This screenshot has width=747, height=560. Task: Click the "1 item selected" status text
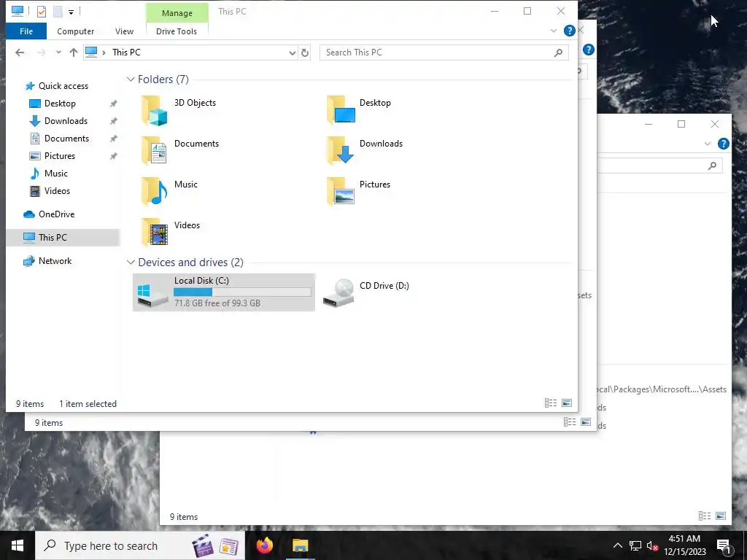point(88,404)
